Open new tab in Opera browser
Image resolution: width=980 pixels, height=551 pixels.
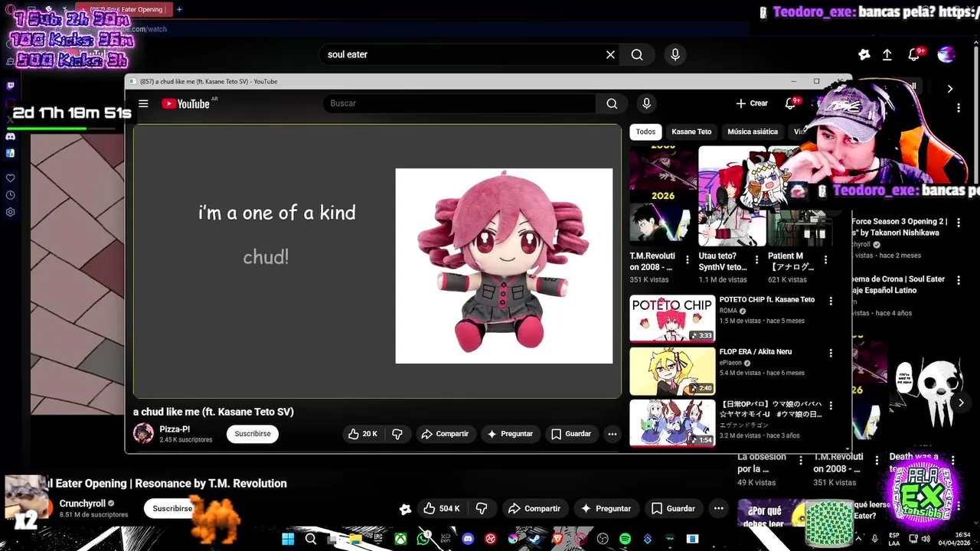click(179, 9)
